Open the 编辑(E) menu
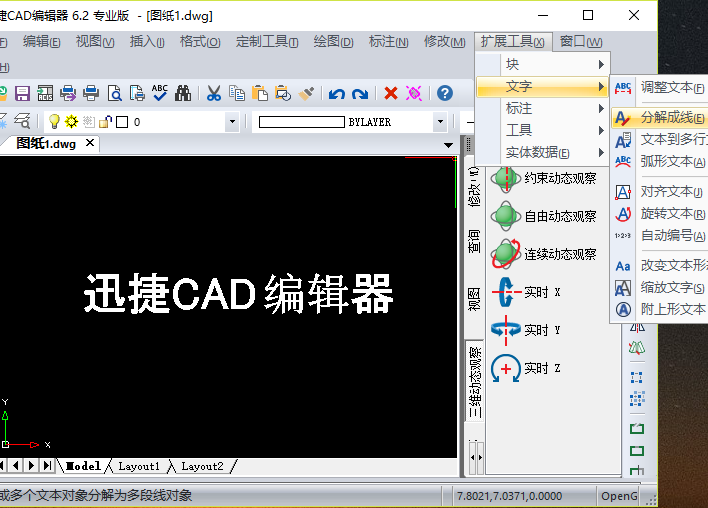 point(42,42)
